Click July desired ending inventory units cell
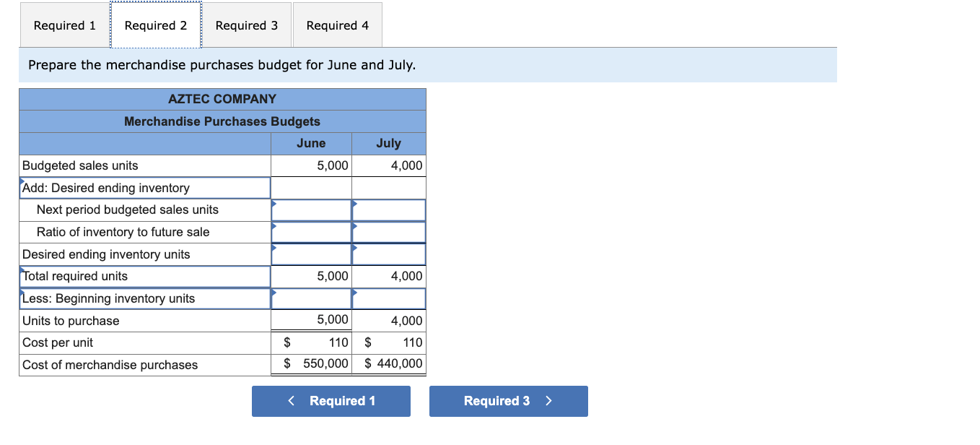This screenshot has height=445, width=980. (388, 254)
